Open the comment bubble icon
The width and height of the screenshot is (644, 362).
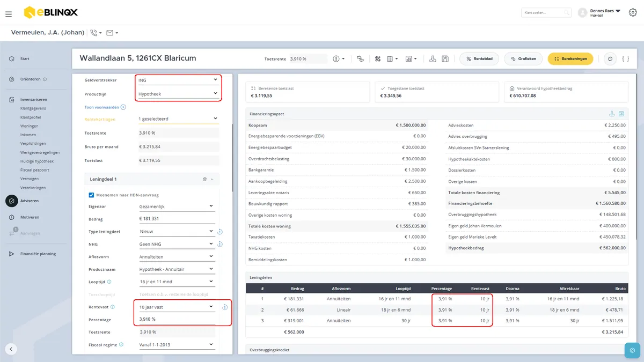click(610, 58)
